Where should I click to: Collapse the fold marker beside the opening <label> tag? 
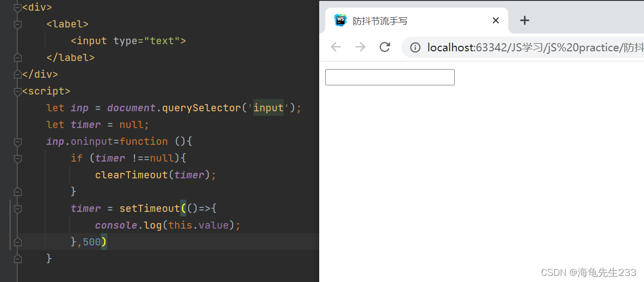pyautogui.click(x=18, y=24)
